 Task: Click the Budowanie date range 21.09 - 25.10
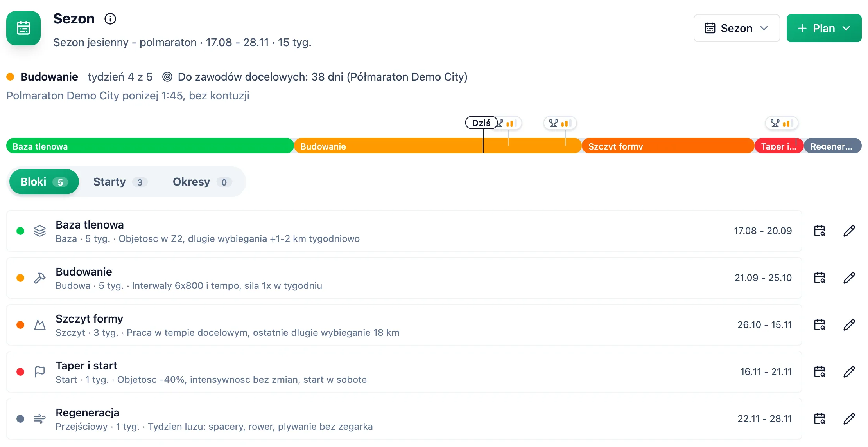(x=763, y=278)
